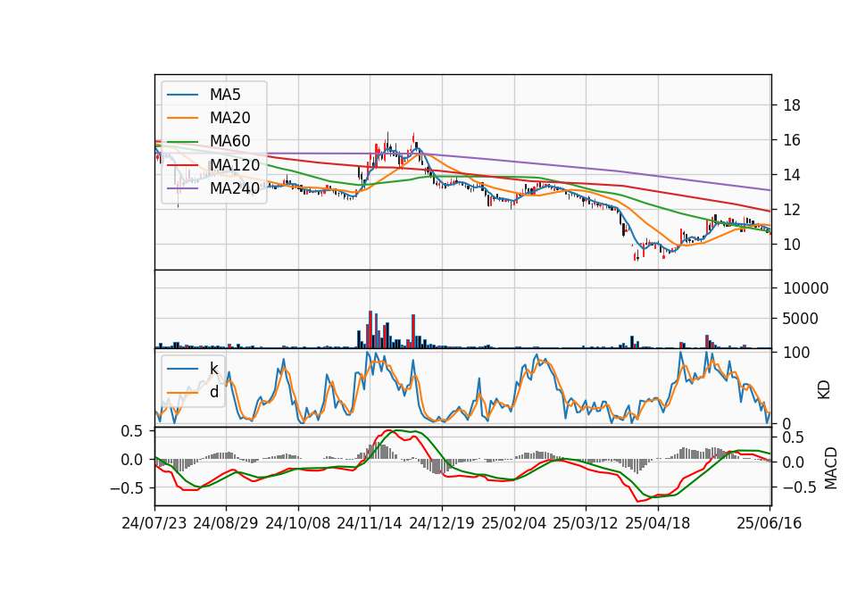This screenshot has width=857, height=616.
Task: Click the 24/08/29 date axis label
Action: click(x=226, y=523)
